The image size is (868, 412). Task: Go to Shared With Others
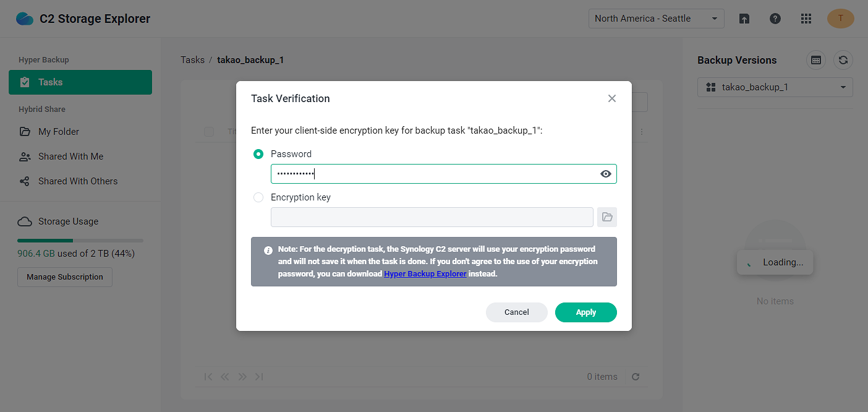pos(77,181)
